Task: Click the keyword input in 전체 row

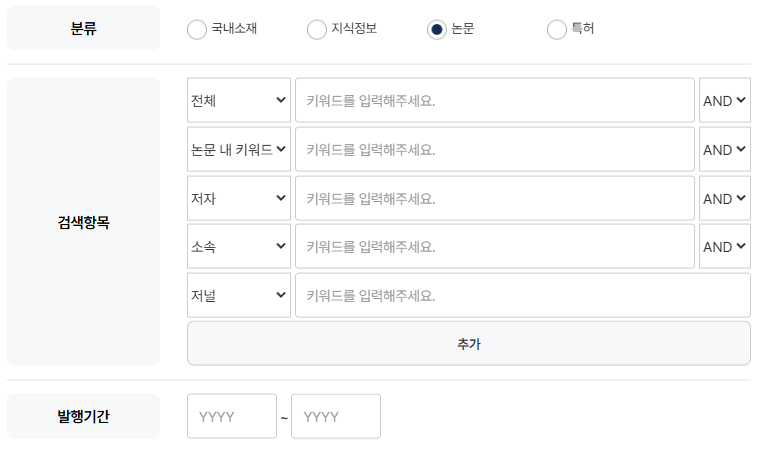Action: (495, 100)
